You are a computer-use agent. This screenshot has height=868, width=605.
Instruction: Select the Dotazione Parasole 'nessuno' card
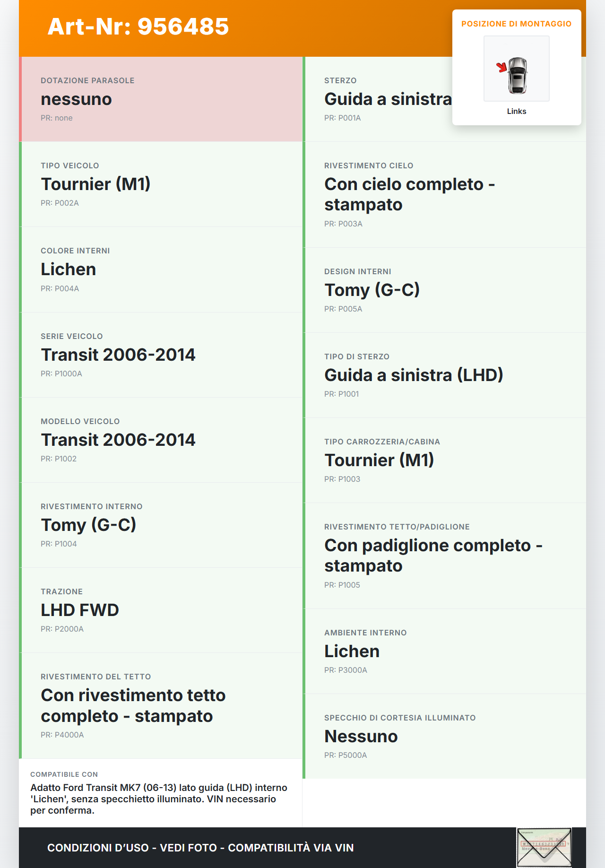[x=161, y=99]
